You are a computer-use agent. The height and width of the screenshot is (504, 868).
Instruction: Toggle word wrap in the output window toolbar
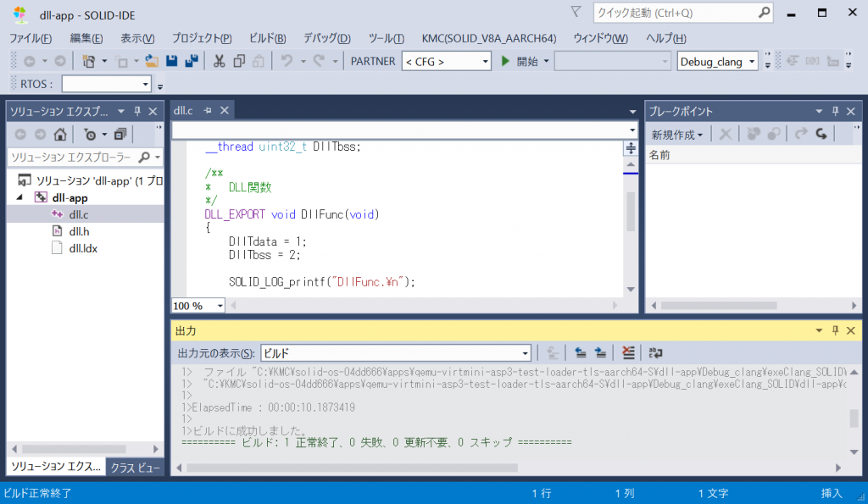coord(656,353)
